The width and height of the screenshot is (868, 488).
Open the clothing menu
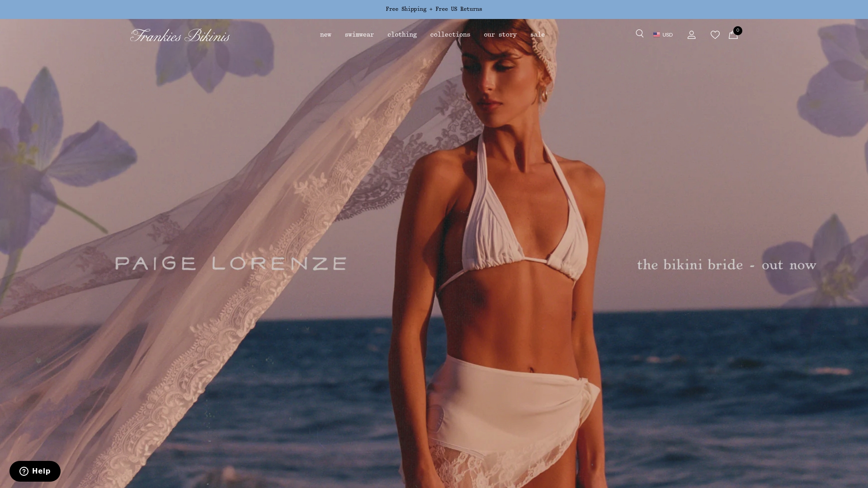coord(402,35)
